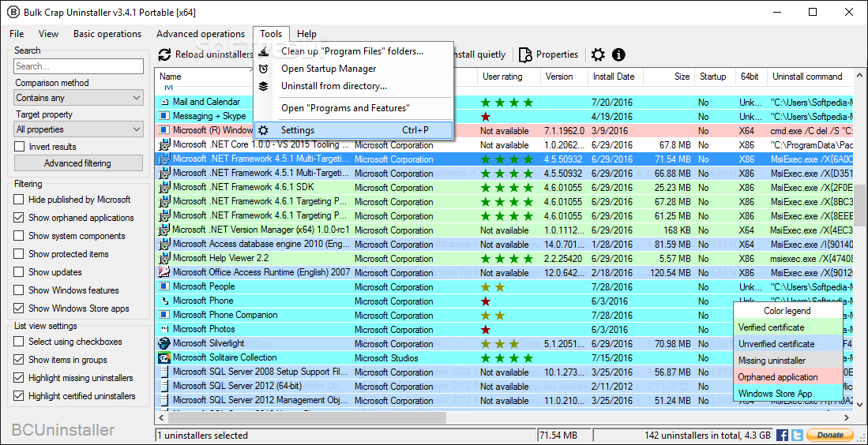Open the Comparison method dropdown
The width and height of the screenshot is (868, 445).
(x=79, y=98)
